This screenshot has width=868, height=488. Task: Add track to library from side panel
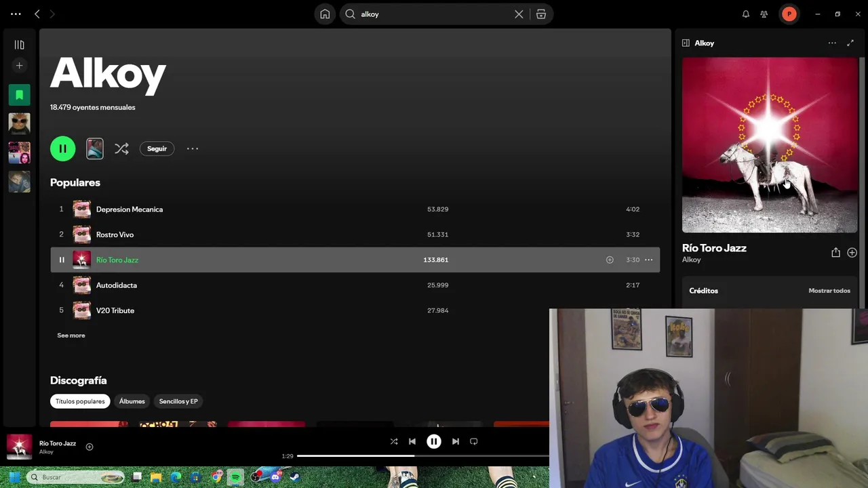point(852,252)
